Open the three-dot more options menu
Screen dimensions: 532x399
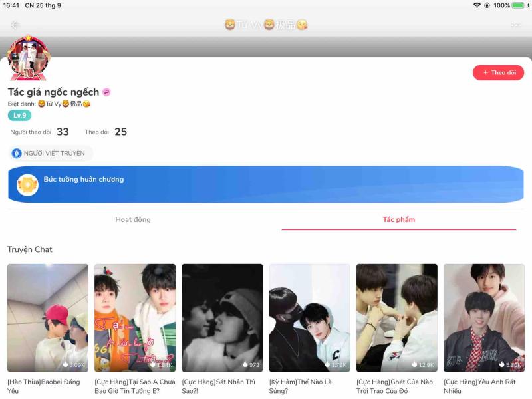pyautogui.click(x=516, y=25)
